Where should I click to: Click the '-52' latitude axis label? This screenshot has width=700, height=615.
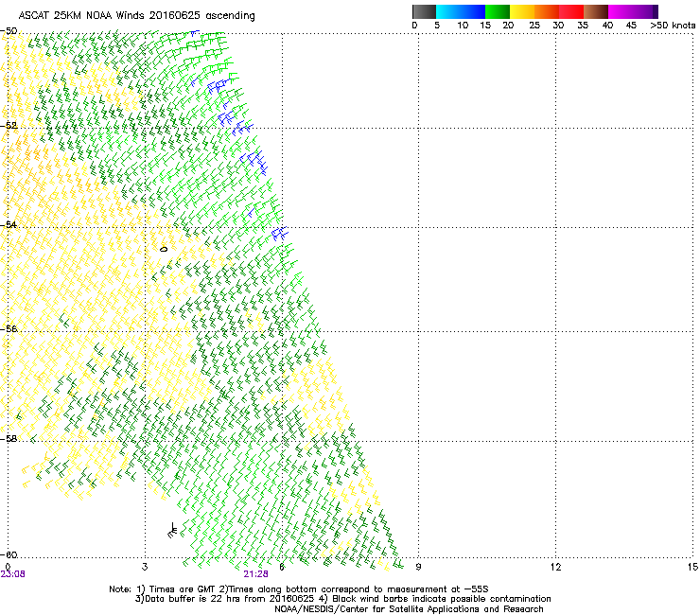(x=9, y=126)
